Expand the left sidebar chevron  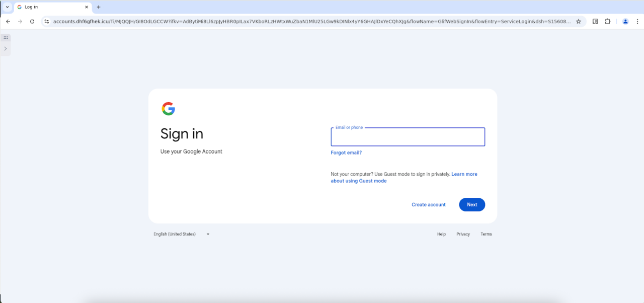tap(6, 48)
